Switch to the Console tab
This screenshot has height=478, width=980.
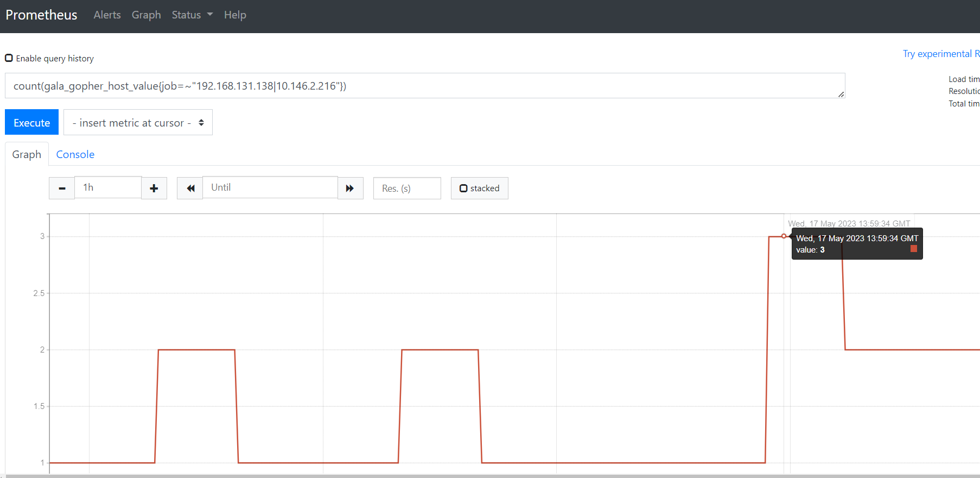pyautogui.click(x=75, y=155)
